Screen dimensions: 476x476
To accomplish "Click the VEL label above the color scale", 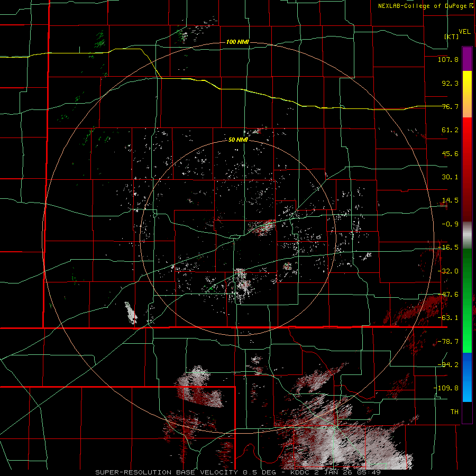I will coord(464,32).
